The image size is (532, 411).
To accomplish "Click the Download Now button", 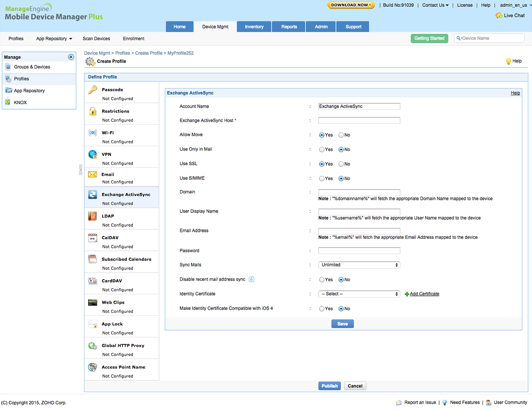I will (x=351, y=5).
